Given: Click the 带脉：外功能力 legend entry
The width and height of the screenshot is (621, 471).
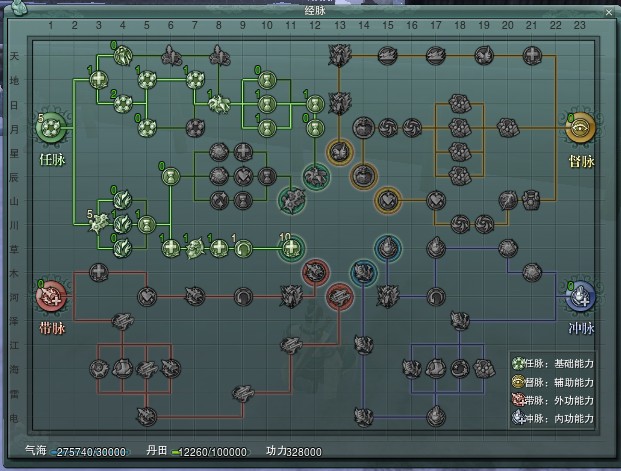Looking at the screenshot, I should coord(553,399).
